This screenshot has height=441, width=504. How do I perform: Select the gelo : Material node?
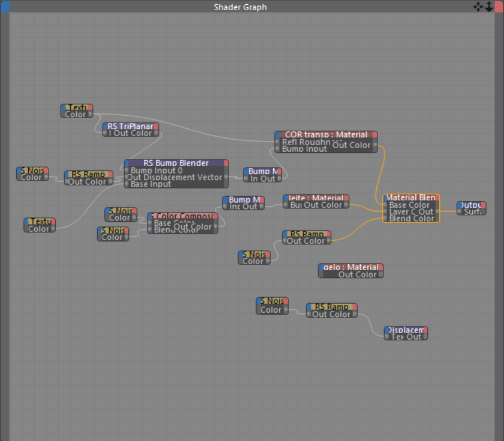tap(351, 271)
